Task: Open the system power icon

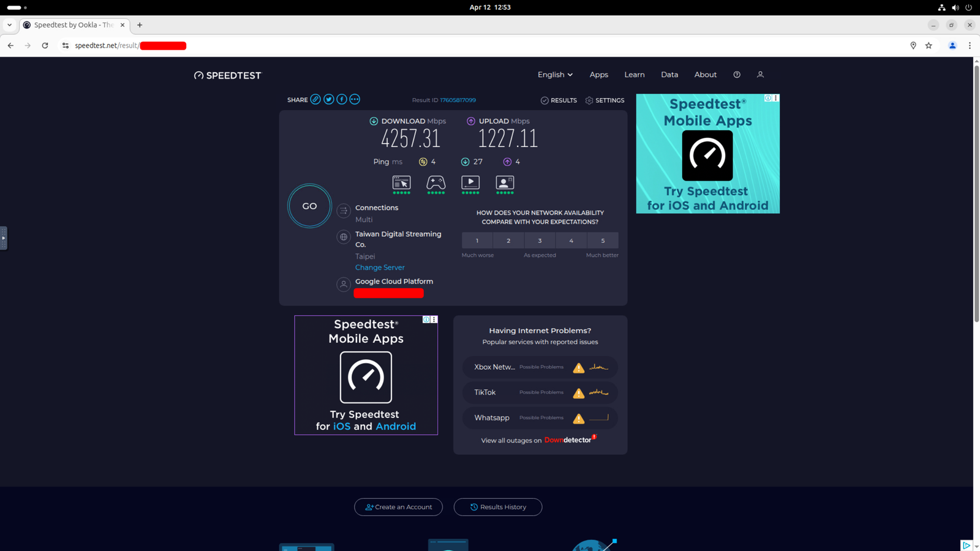Action: click(x=968, y=7)
